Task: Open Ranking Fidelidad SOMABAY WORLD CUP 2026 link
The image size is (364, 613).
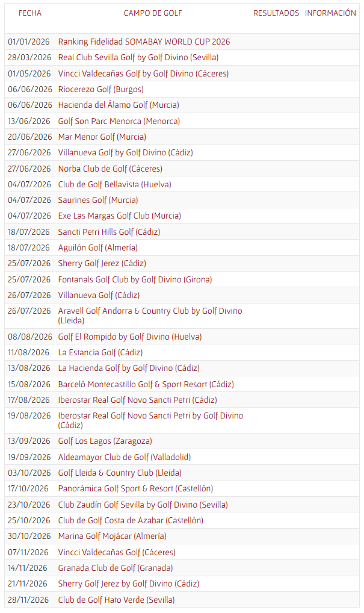Action: point(144,42)
